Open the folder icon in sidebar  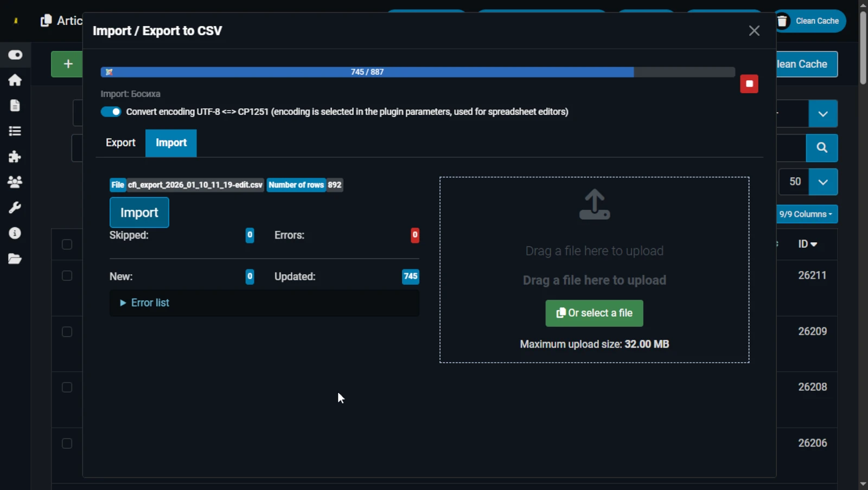[x=15, y=259]
